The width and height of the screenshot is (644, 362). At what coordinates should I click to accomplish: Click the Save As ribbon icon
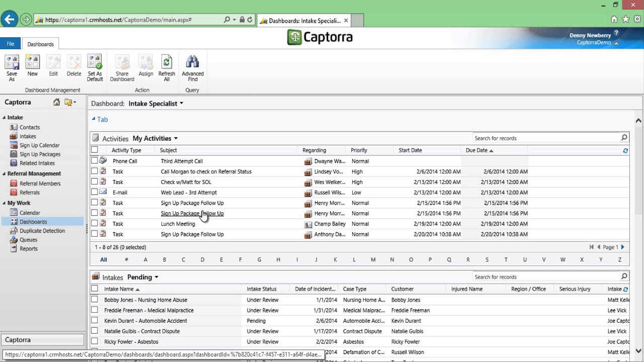pos(12,68)
